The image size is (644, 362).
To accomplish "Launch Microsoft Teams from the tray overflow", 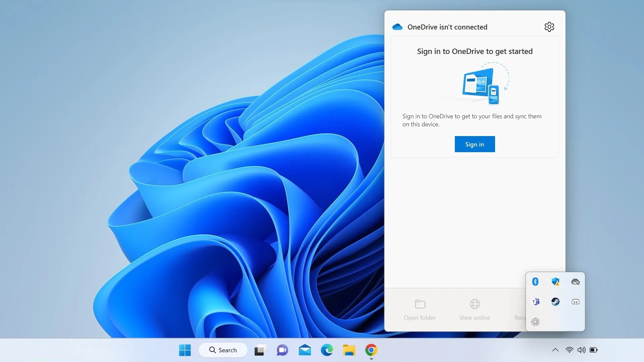I will 536,302.
